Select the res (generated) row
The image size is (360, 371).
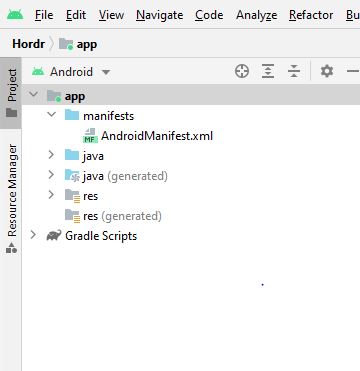191,216
